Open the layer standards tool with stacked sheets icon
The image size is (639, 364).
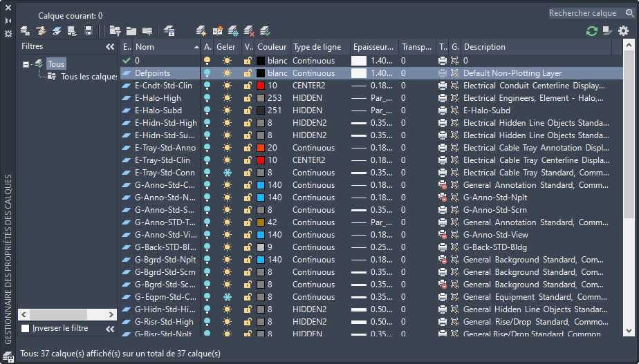25,30
